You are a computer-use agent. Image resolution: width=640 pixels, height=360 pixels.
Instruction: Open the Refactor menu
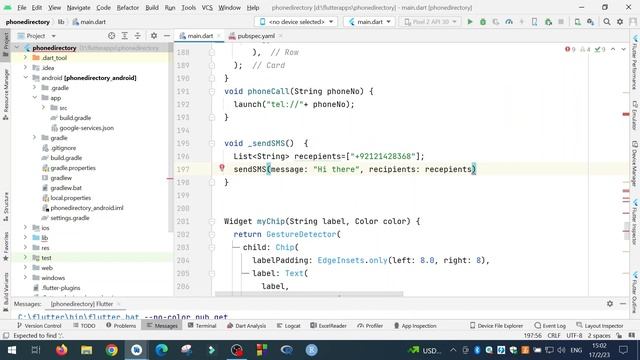tap(128, 7)
